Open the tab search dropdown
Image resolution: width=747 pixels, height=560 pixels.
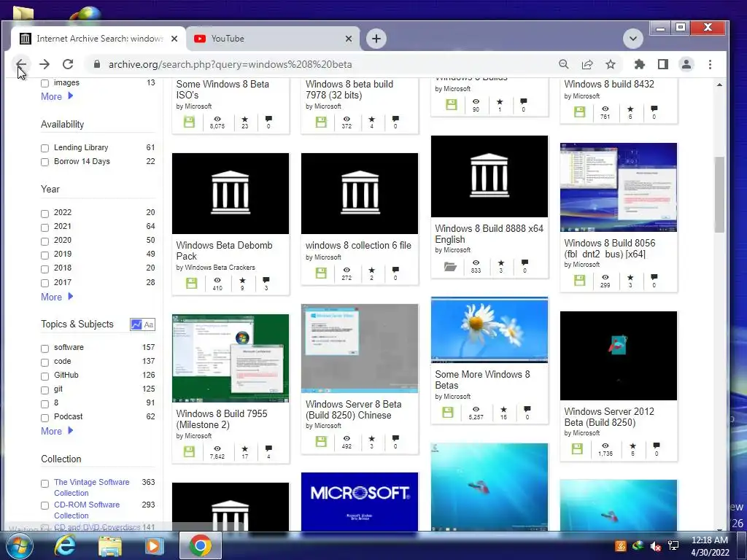pyautogui.click(x=632, y=39)
